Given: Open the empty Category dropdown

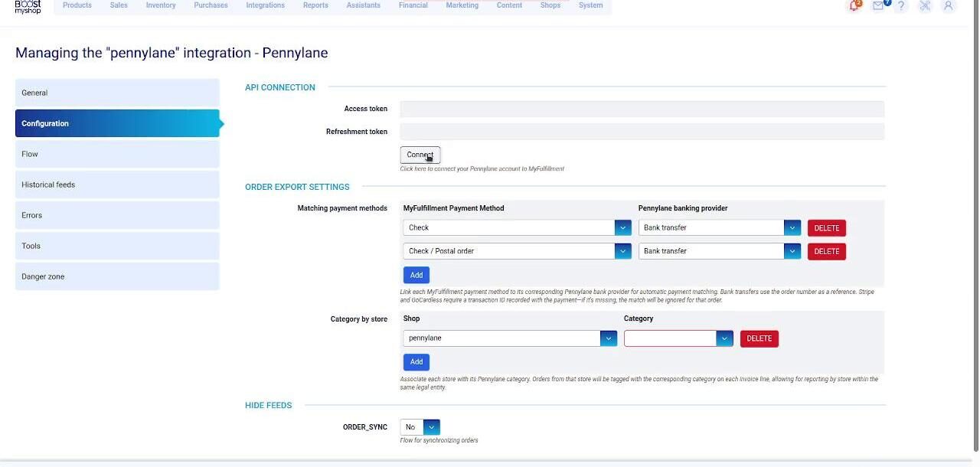Looking at the screenshot, I should pyautogui.click(x=678, y=338).
